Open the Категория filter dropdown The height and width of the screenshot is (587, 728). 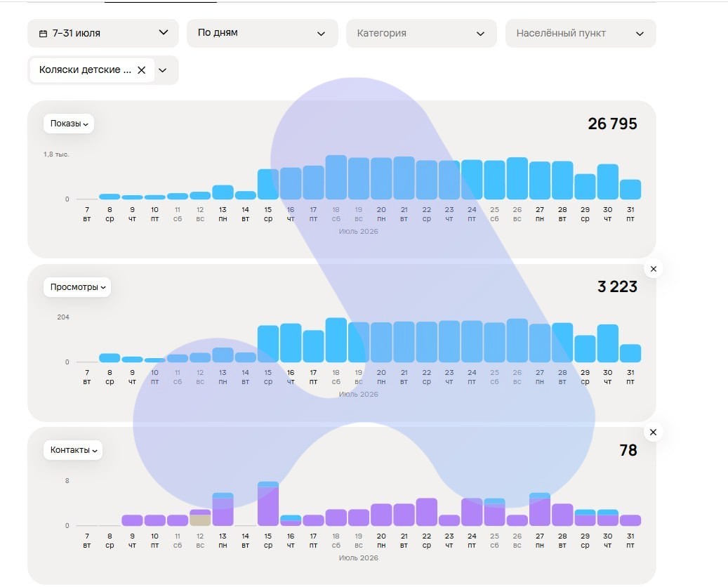click(x=422, y=33)
